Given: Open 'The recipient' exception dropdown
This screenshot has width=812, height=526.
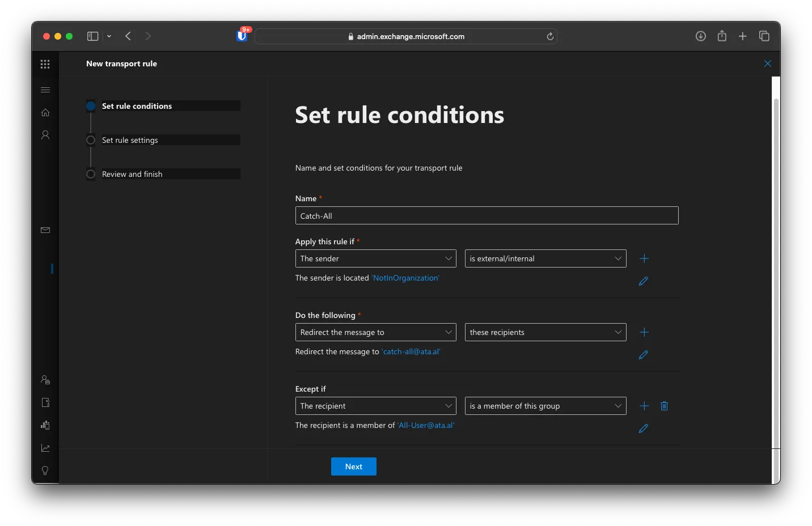Looking at the screenshot, I should click(x=376, y=406).
